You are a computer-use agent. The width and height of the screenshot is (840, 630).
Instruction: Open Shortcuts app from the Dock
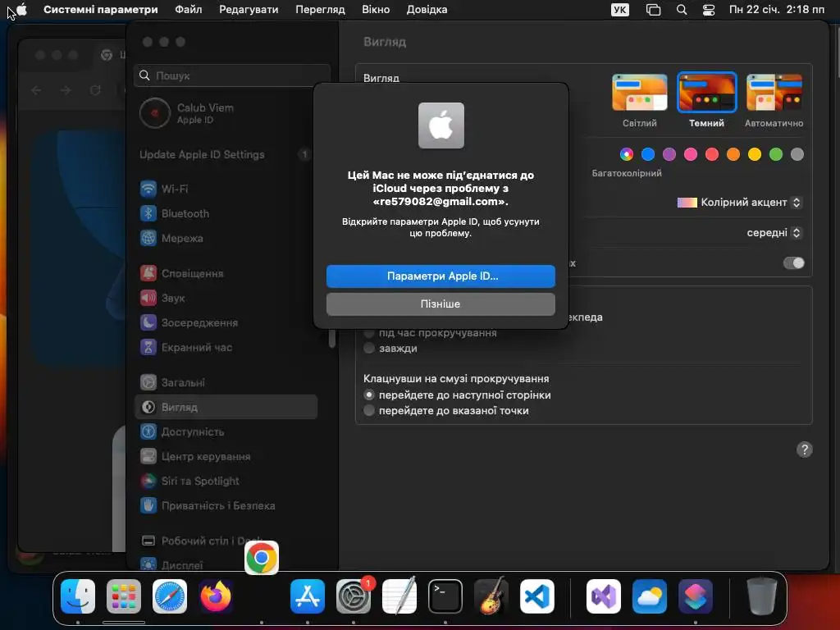pyautogui.click(x=696, y=596)
